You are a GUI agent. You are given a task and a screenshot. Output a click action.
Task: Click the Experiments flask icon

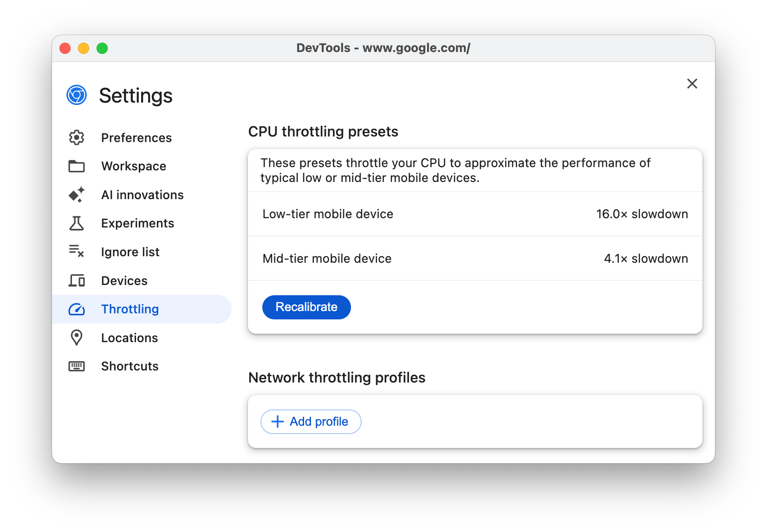tap(77, 223)
